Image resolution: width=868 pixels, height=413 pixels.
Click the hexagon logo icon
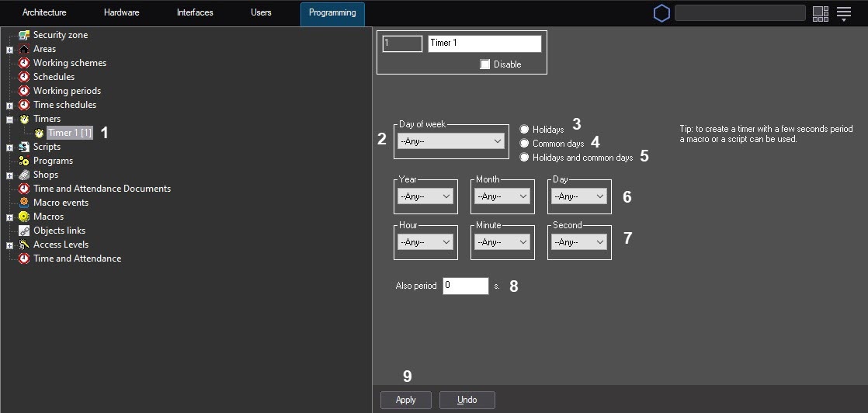(x=661, y=13)
